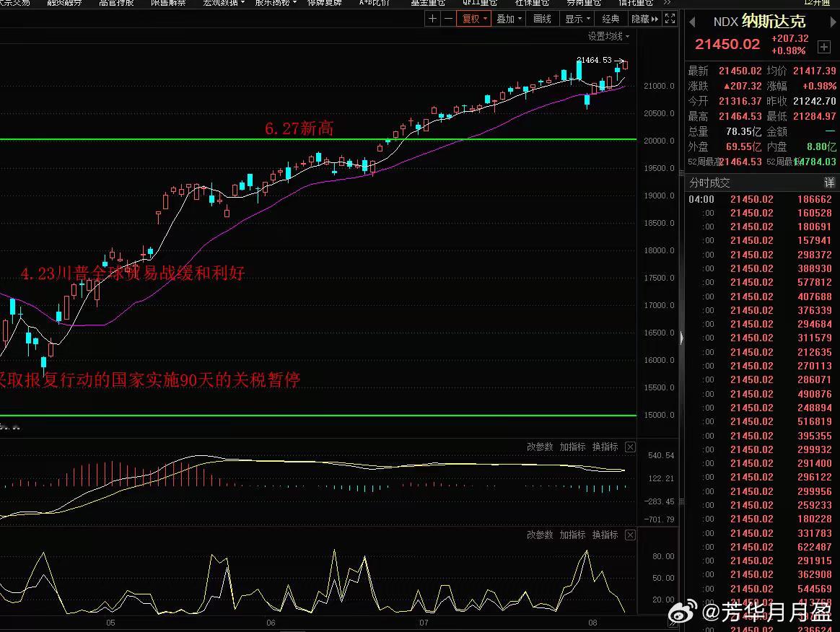This screenshot has width=840, height=632.
Task: Open 高管持股 menu item
Action: point(116,3)
